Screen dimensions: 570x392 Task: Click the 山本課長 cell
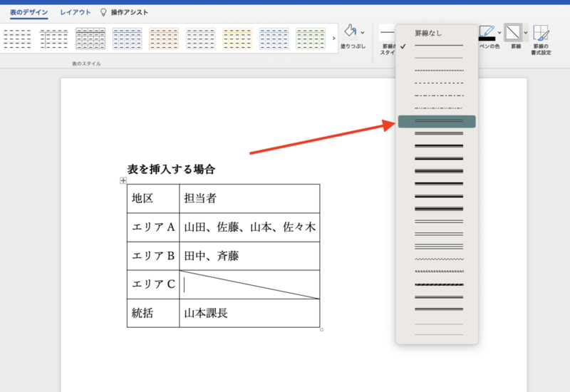coord(249,313)
